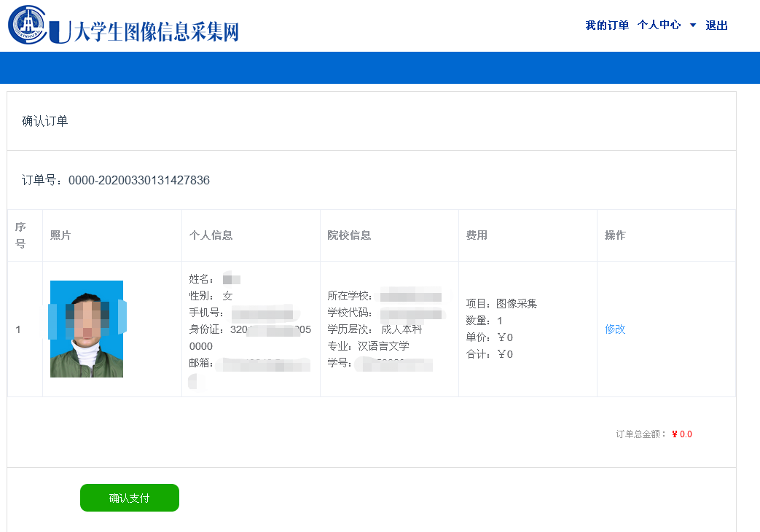Click the ID photo thumbnail in the order row
The width and height of the screenshot is (760, 532).
pyautogui.click(x=87, y=329)
